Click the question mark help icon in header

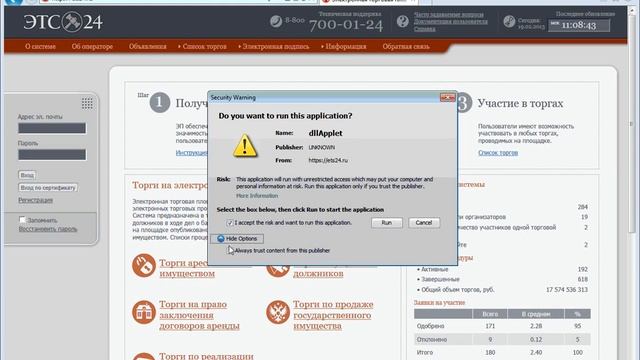[402, 21]
